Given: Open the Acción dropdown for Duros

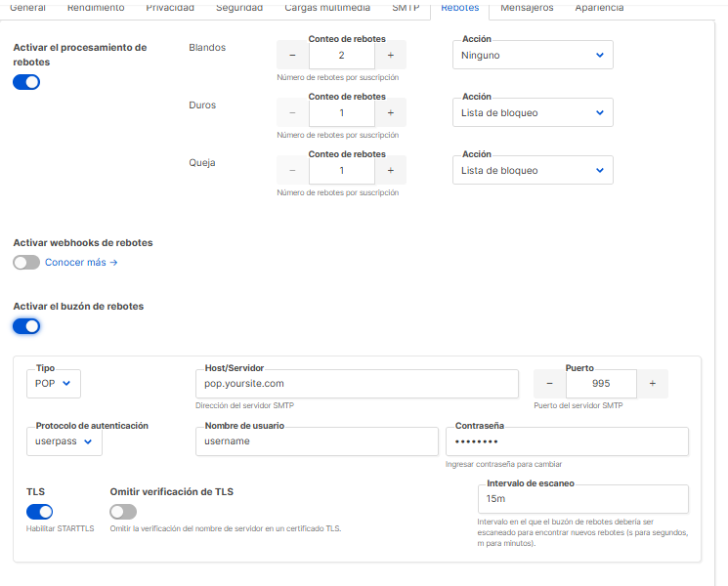Looking at the screenshot, I should pyautogui.click(x=533, y=113).
